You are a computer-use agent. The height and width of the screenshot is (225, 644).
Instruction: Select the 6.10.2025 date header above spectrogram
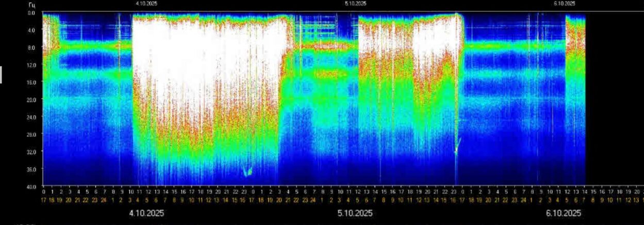pos(565,4)
